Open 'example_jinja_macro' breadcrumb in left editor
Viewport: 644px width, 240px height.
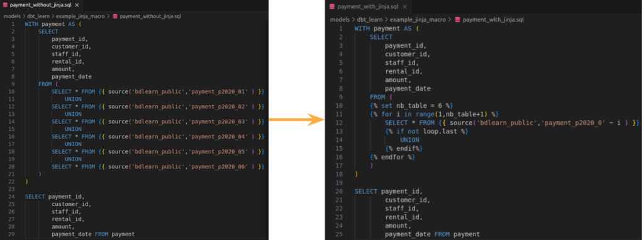point(80,16)
